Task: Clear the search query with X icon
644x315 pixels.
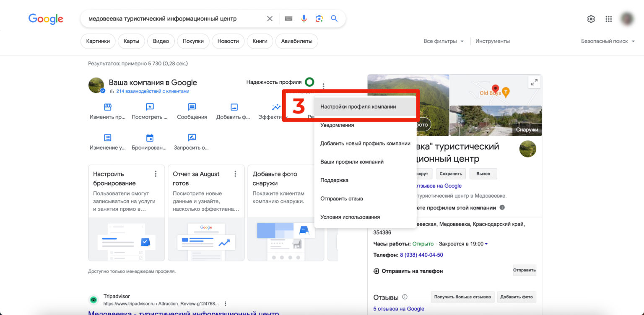Action: coord(270,18)
